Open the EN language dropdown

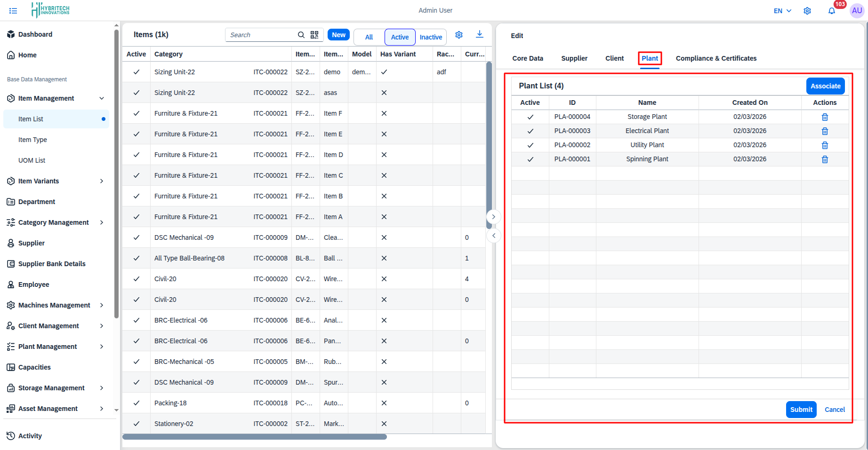[782, 11]
